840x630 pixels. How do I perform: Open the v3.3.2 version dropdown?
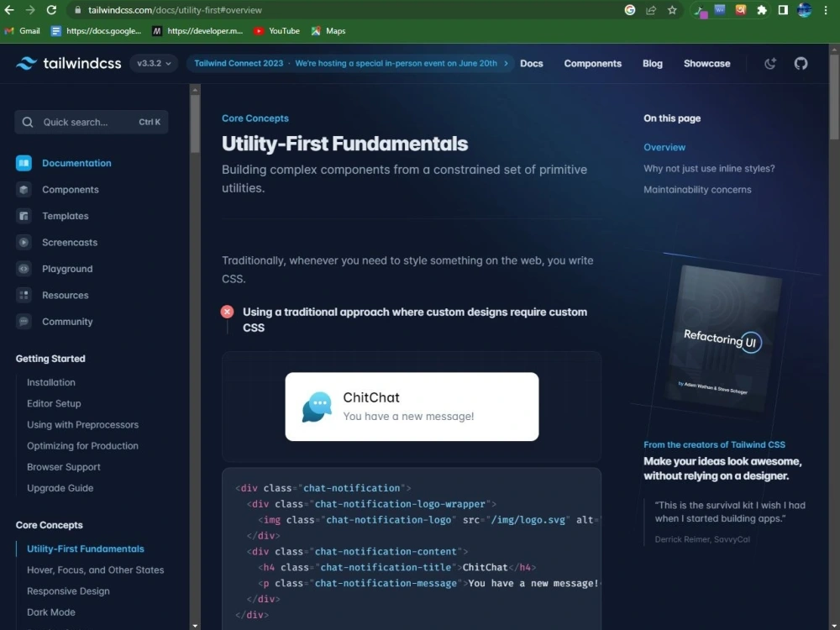(152, 63)
